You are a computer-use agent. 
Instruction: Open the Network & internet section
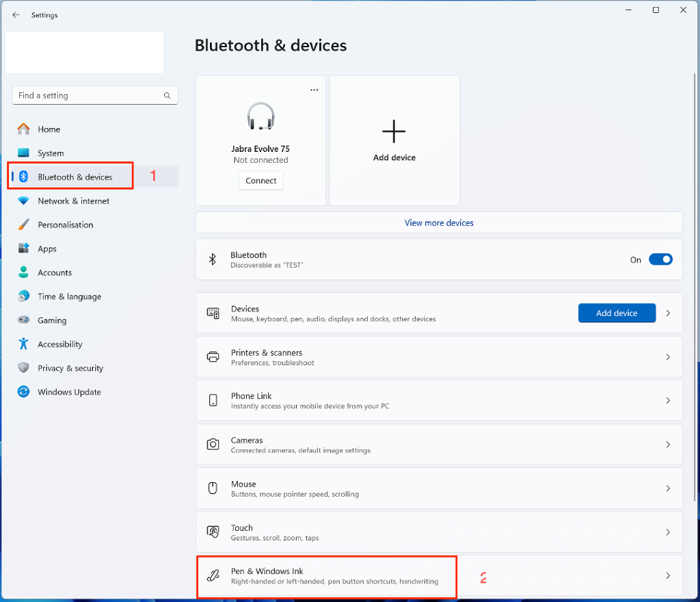click(x=73, y=201)
